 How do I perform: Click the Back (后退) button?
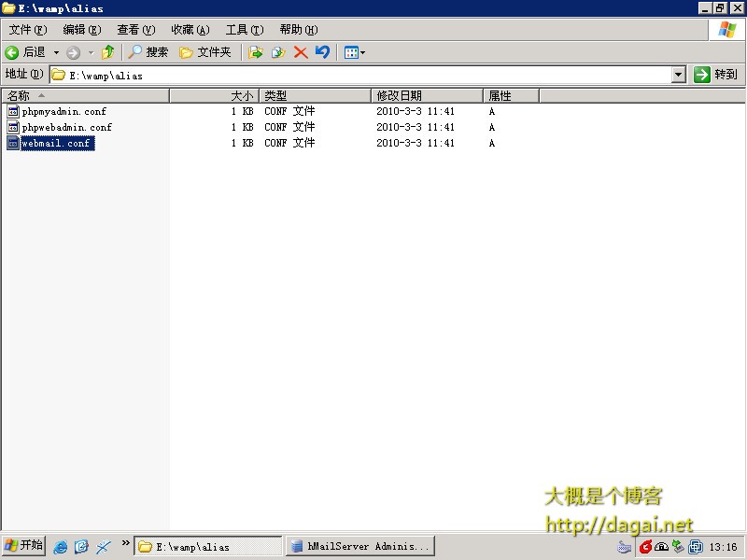[x=25, y=52]
